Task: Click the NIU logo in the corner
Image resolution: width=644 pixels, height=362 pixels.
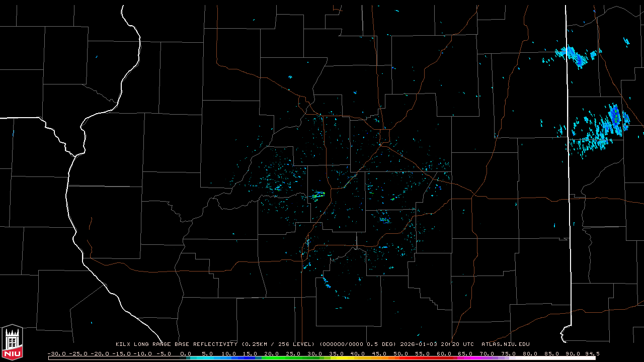Action: pos(12,343)
